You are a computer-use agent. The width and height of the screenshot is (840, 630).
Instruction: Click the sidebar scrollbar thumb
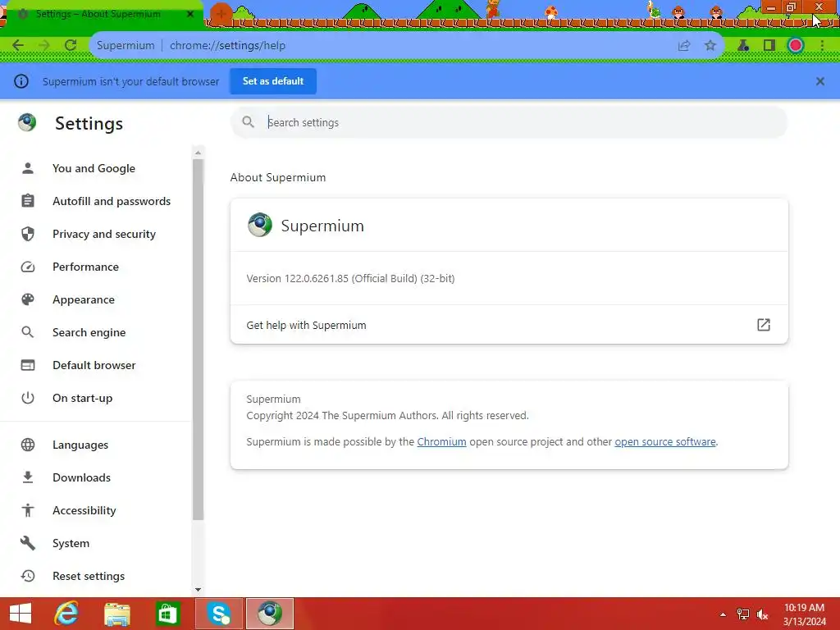(x=198, y=340)
